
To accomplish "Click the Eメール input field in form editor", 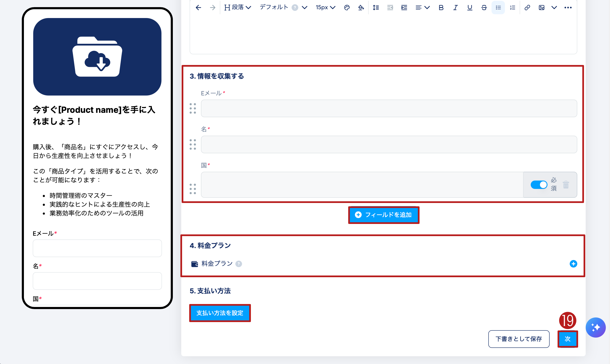I will pyautogui.click(x=389, y=108).
